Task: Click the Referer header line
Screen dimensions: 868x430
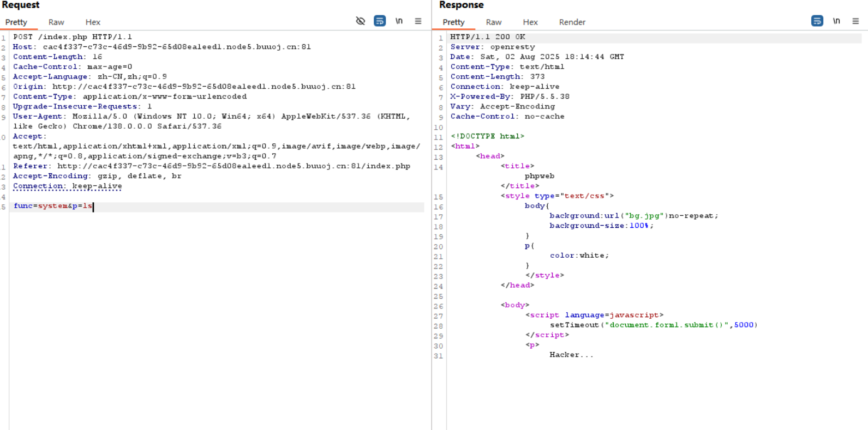Action: click(x=212, y=166)
